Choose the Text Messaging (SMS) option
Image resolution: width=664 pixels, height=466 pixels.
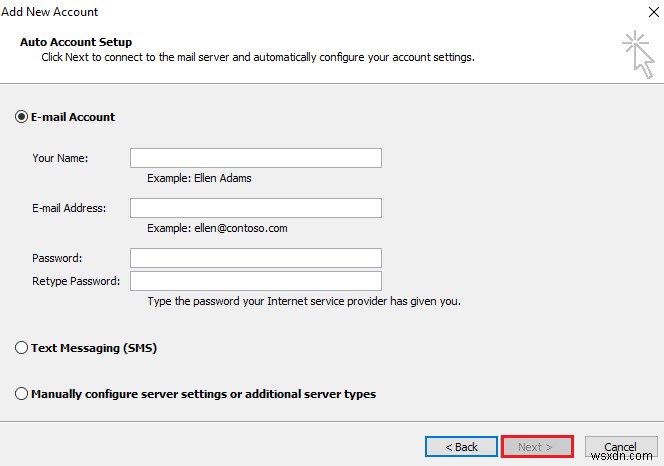point(22,348)
